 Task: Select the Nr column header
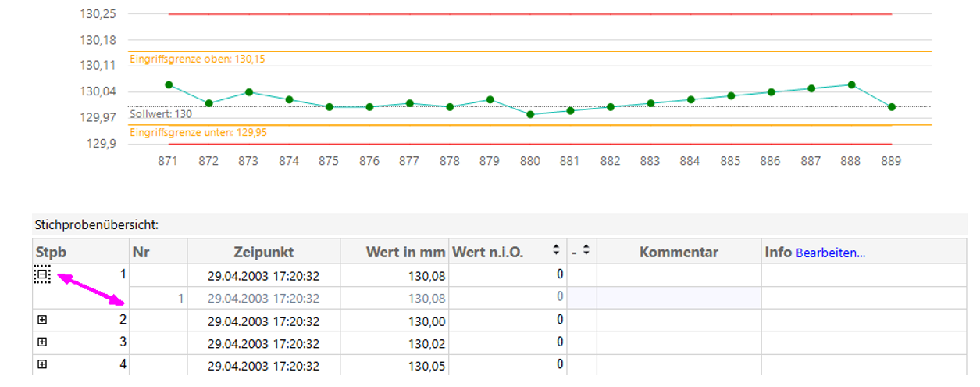[x=159, y=252]
